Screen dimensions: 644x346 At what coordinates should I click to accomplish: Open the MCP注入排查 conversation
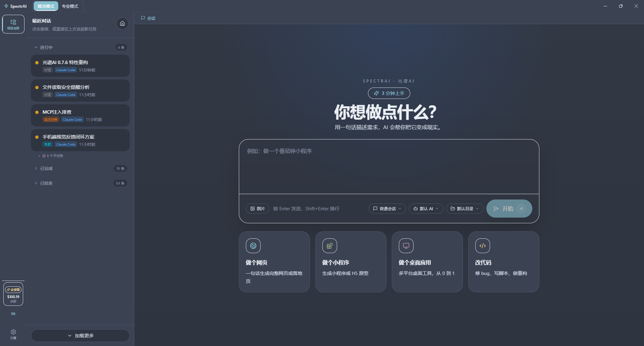click(x=80, y=115)
